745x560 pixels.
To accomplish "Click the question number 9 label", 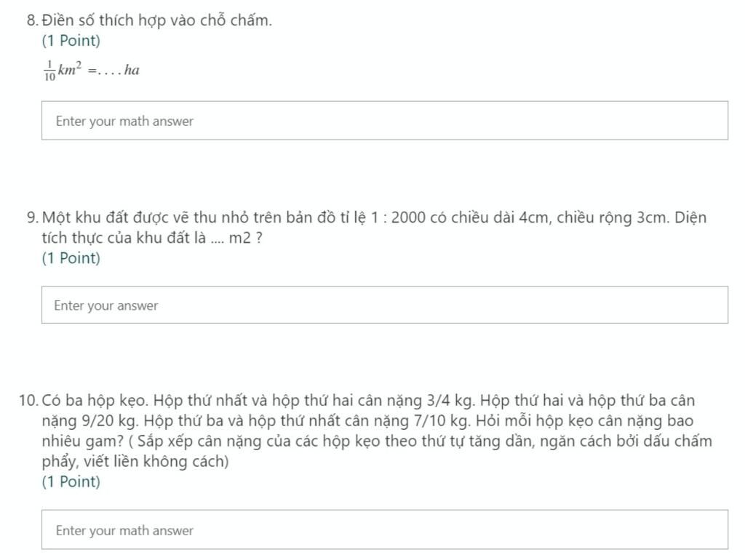I will tap(32, 217).
